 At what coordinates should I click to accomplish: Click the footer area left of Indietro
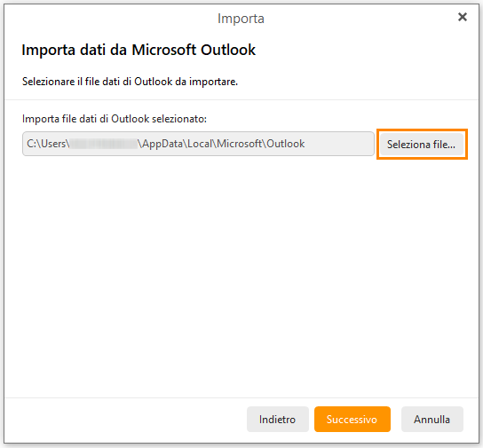pos(123,420)
